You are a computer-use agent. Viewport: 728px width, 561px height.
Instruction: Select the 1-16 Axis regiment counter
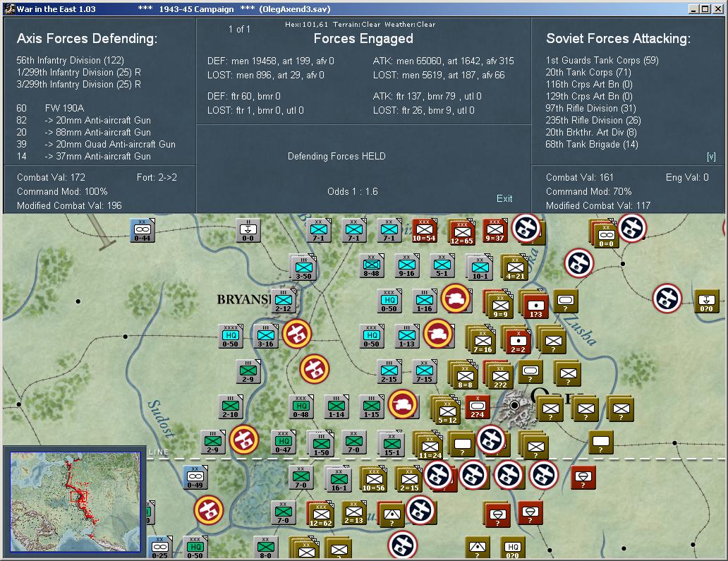click(x=425, y=301)
